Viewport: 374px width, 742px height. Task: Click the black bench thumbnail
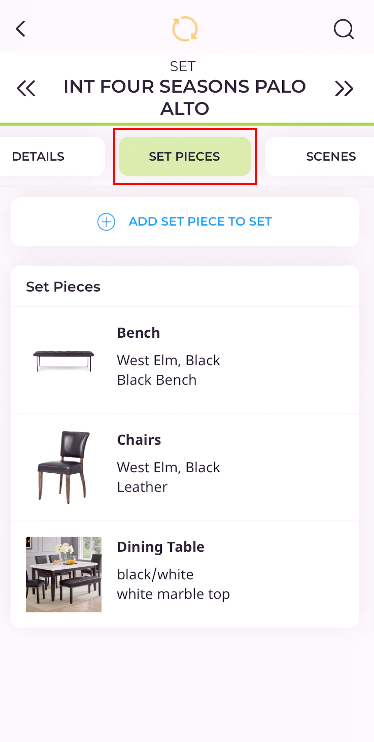(x=64, y=361)
